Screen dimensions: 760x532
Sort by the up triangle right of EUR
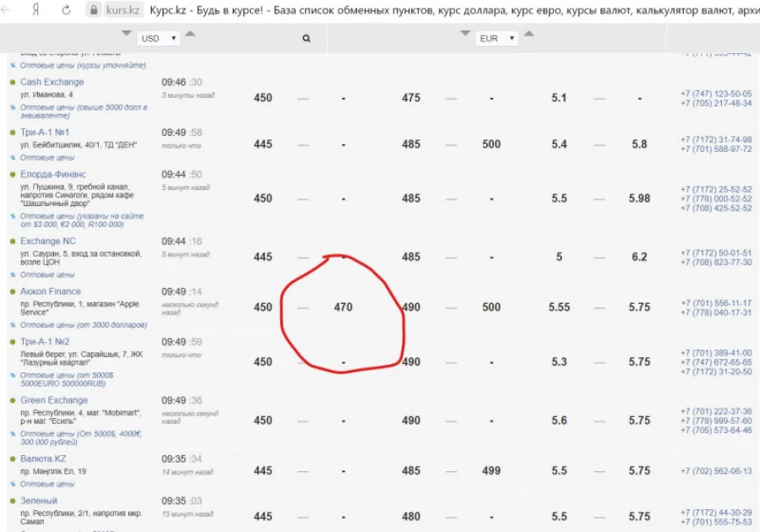[x=529, y=34]
